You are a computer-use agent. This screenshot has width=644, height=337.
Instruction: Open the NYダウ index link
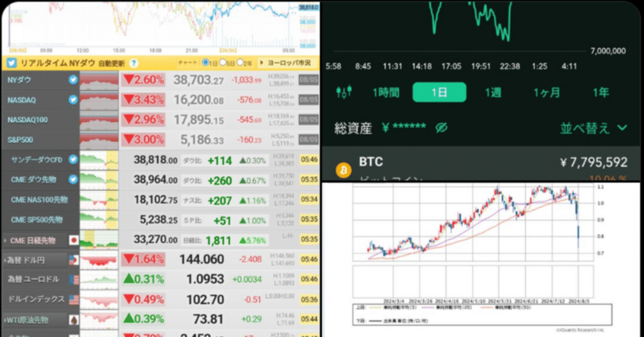[19, 80]
